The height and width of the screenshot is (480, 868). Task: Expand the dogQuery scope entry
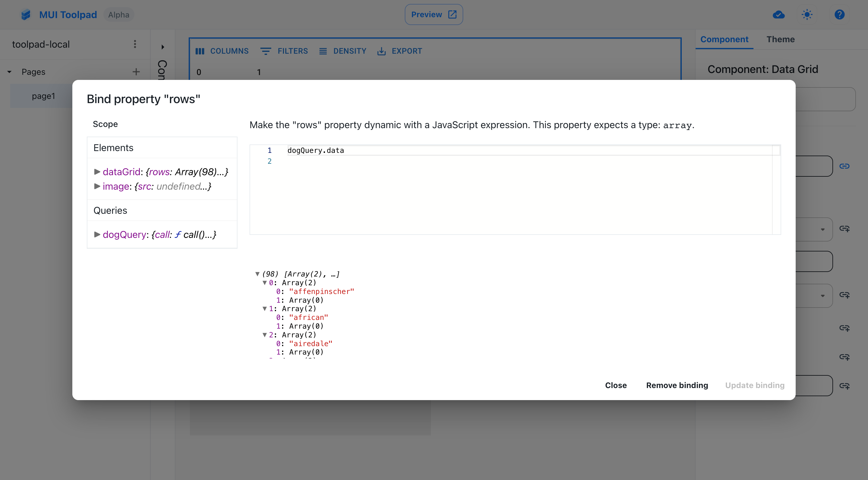click(97, 234)
